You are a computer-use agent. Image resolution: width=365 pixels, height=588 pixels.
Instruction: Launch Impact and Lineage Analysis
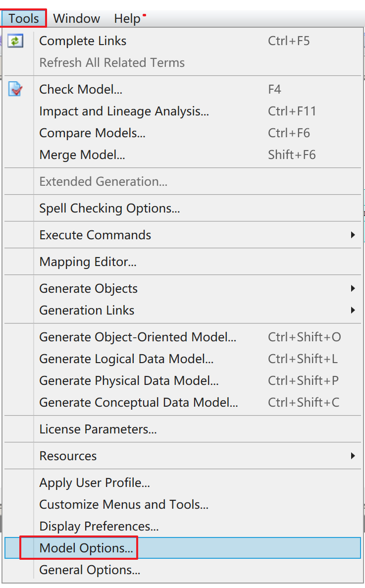(124, 111)
